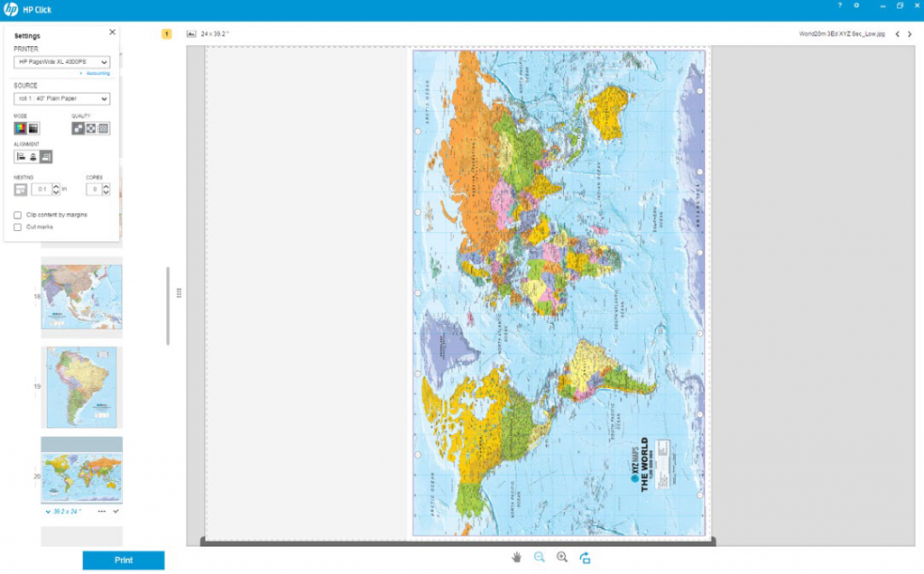Choose normal quality option
This screenshot has width=924, height=574.
pos(91,128)
